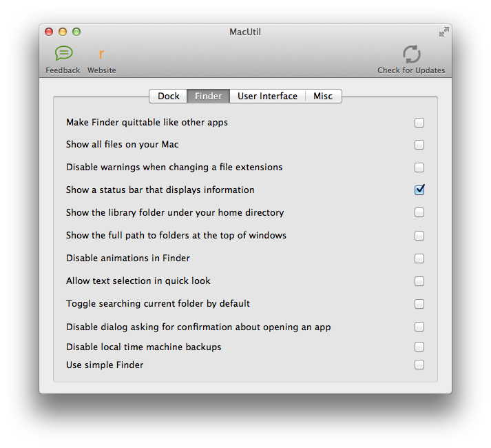Click the 'Disable animations in Finder' text
The image size is (491, 448).
(x=128, y=258)
